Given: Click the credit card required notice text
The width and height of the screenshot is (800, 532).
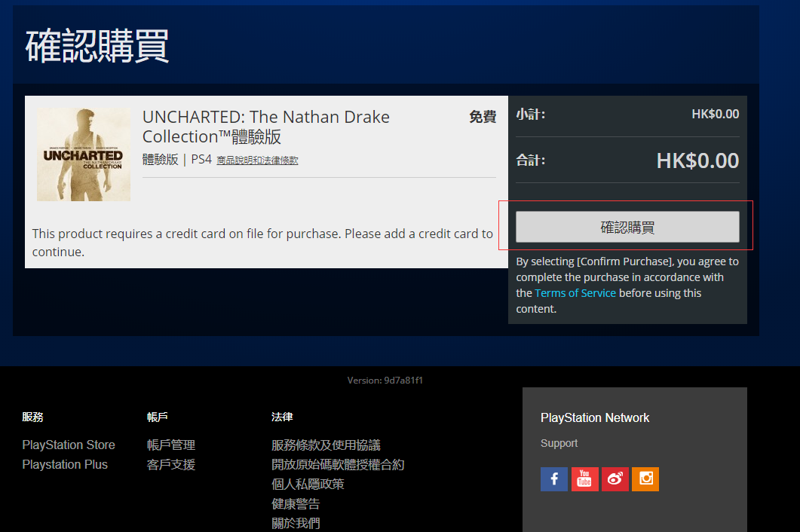Looking at the screenshot, I should point(262,243).
